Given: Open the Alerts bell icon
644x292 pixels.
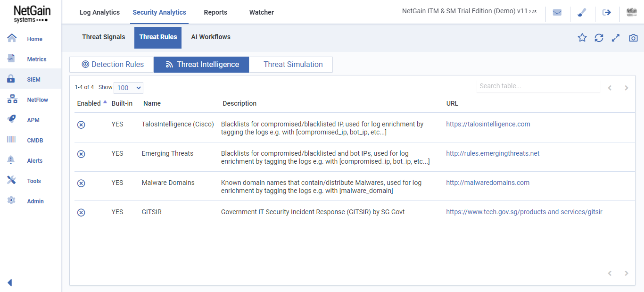Looking at the screenshot, I should point(12,160).
